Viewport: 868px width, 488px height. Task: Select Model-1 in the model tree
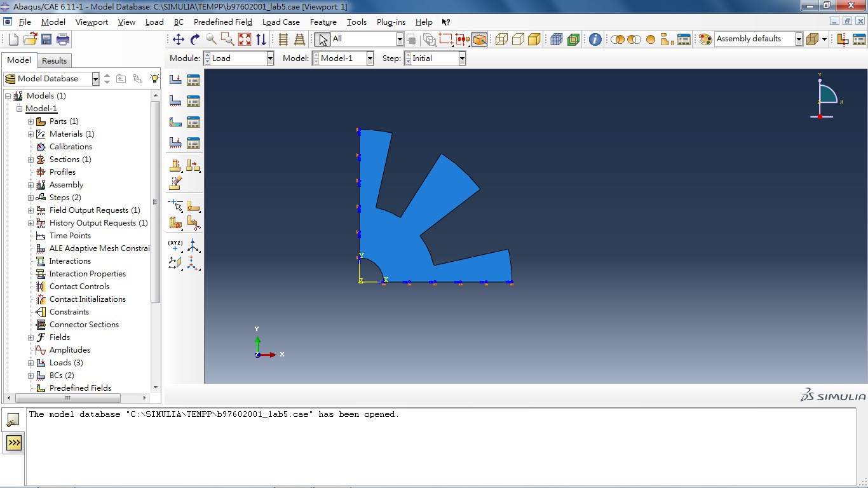pos(41,109)
